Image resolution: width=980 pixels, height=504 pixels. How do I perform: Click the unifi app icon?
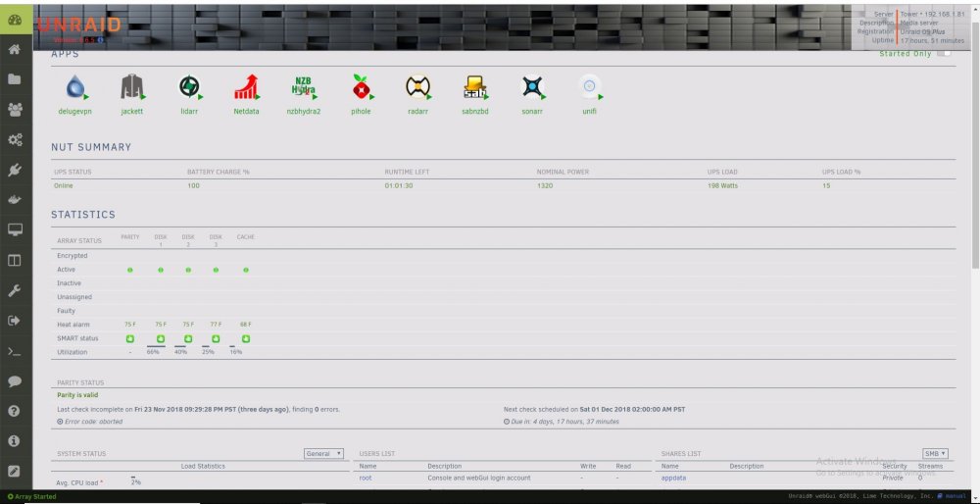[589, 87]
